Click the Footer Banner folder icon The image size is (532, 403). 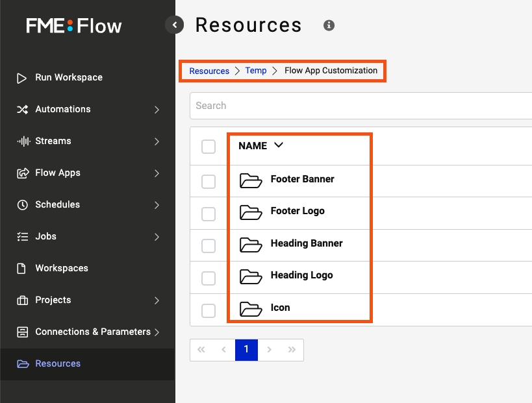[x=250, y=180]
